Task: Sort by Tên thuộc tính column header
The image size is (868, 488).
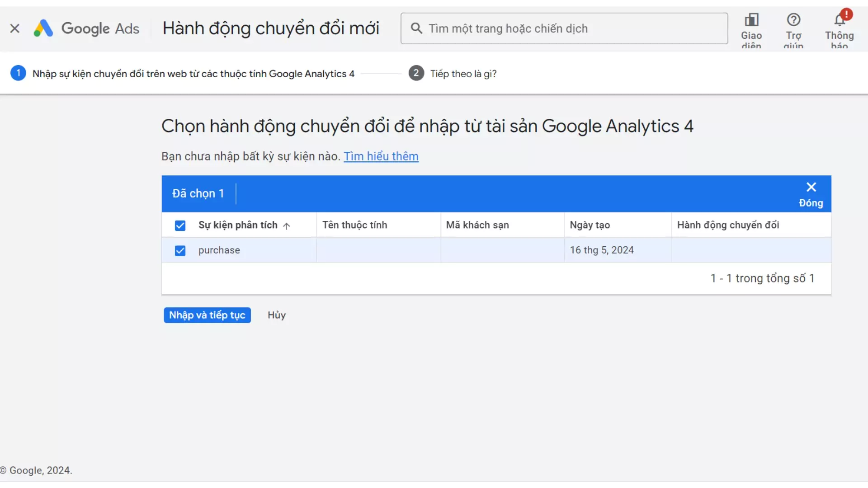Action: (x=354, y=225)
